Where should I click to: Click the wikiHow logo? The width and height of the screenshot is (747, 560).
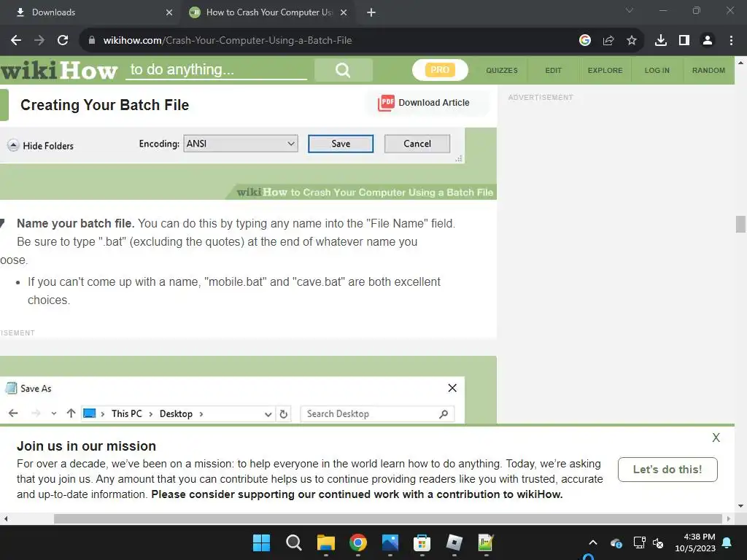(59, 71)
